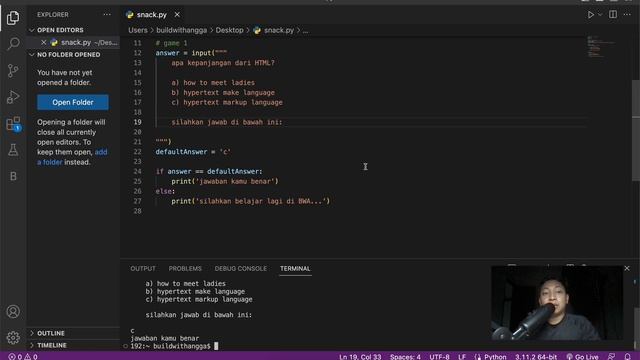Image resolution: width=640 pixels, height=360 pixels.
Task: Select the snack.py editor tab
Action: [x=151, y=14]
